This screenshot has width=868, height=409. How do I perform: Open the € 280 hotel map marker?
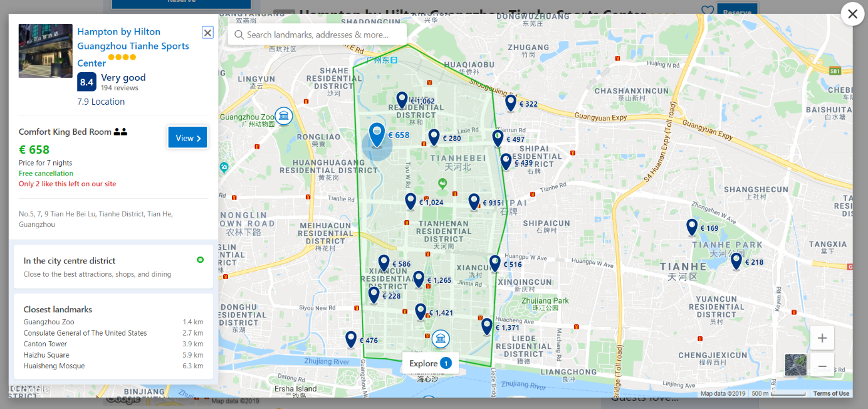pos(434,137)
